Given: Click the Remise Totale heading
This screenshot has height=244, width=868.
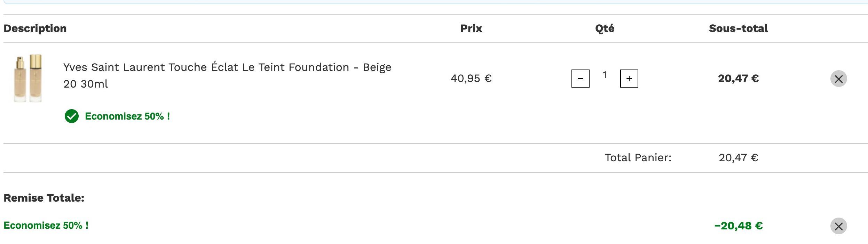Looking at the screenshot, I should [44, 198].
